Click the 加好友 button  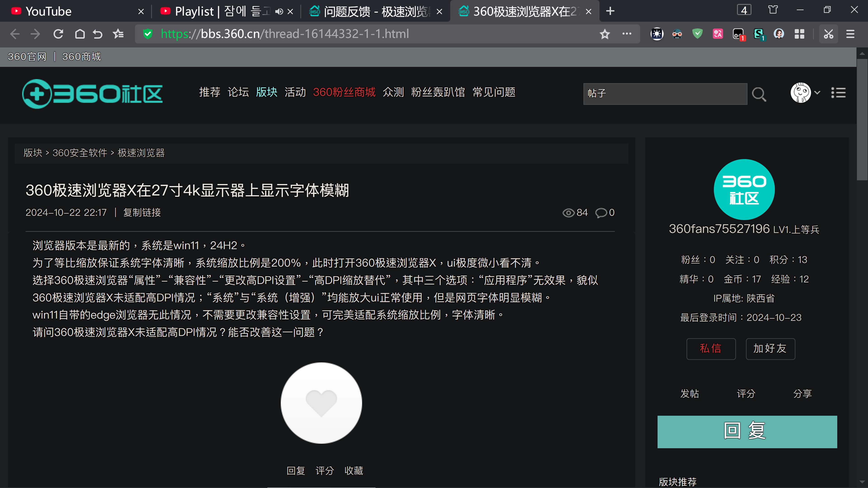(770, 349)
